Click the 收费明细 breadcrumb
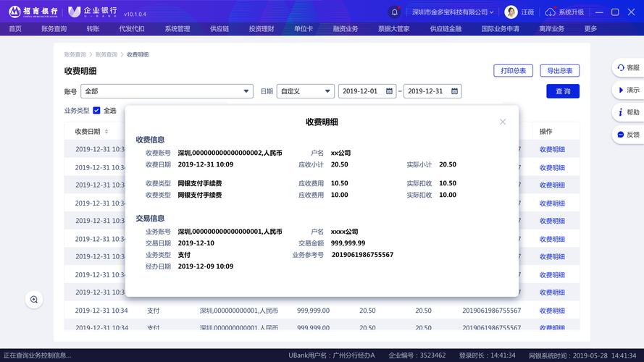This screenshot has width=644, height=362. coord(138,54)
